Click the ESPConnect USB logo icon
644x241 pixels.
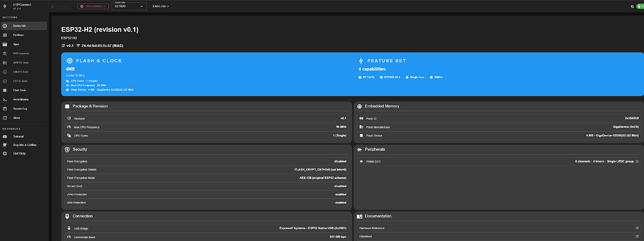[x=4, y=6]
